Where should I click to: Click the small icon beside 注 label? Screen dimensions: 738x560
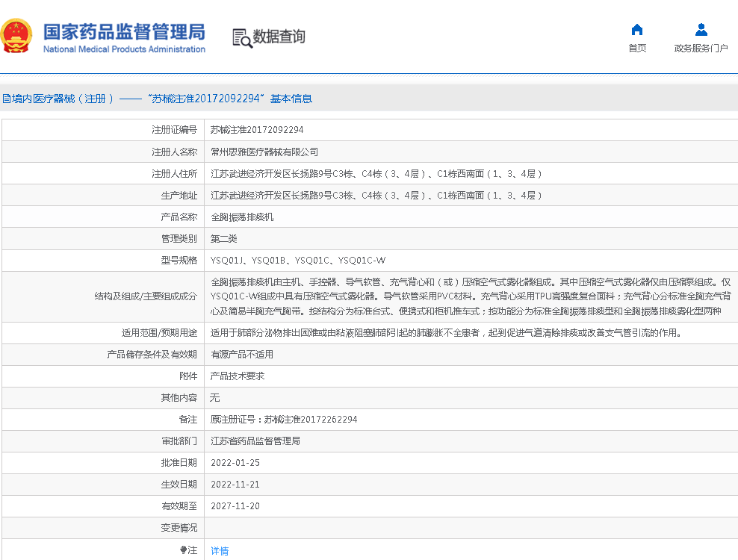(x=184, y=550)
